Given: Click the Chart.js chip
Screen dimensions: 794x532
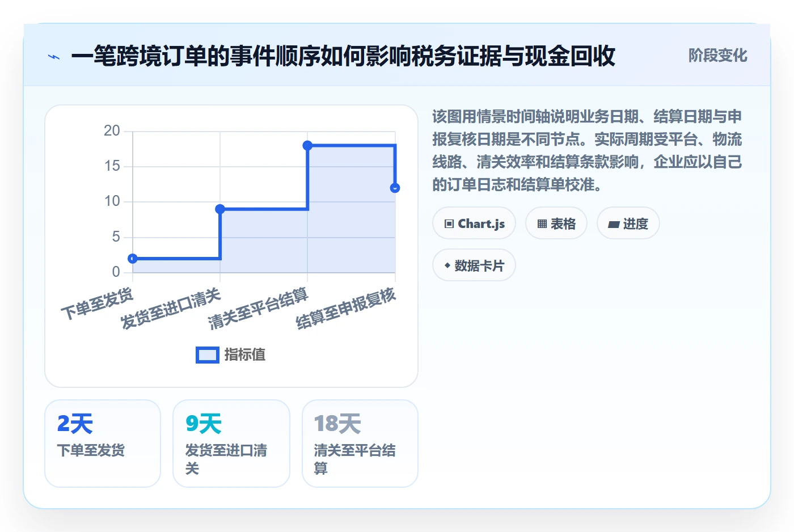Looking at the screenshot, I should (474, 223).
